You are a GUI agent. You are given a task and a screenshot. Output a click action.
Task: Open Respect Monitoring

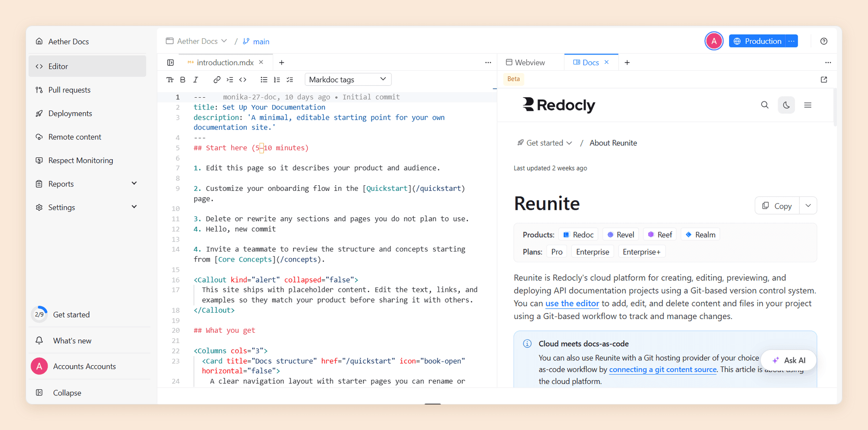(x=87, y=160)
